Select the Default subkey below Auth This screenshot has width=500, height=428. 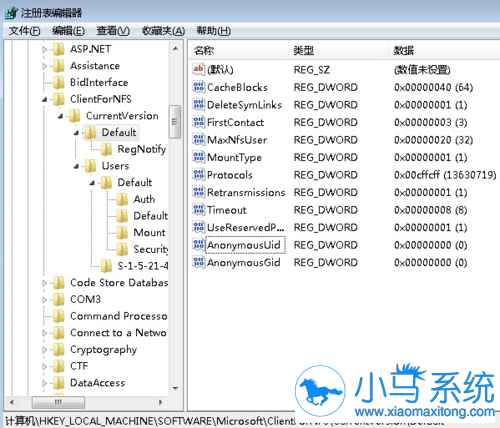coord(151,216)
